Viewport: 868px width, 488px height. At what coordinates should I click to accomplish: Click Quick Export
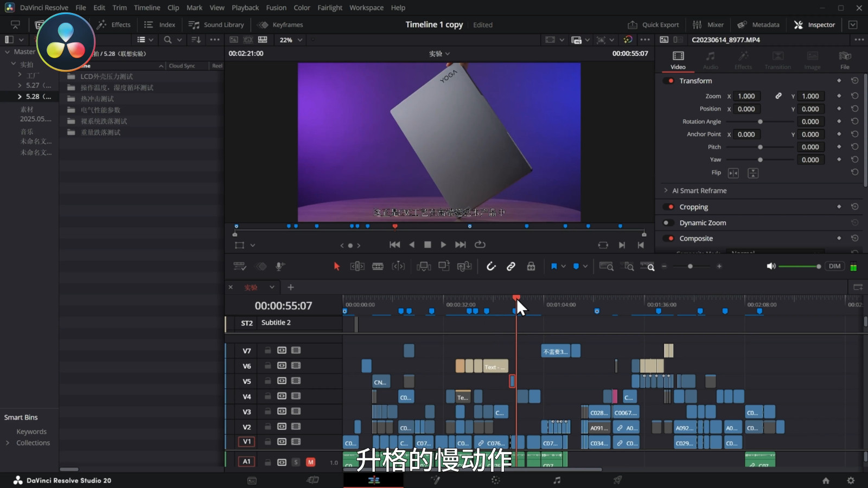pos(654,25)
